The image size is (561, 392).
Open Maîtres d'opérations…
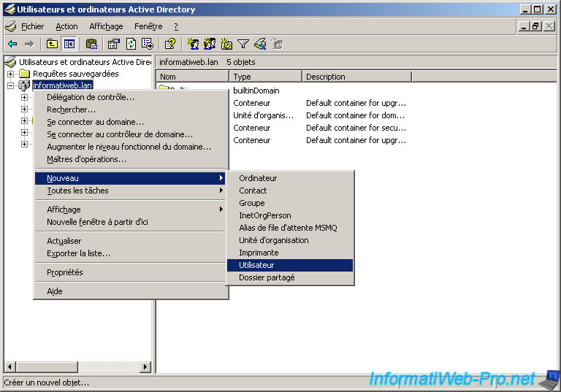130,160
